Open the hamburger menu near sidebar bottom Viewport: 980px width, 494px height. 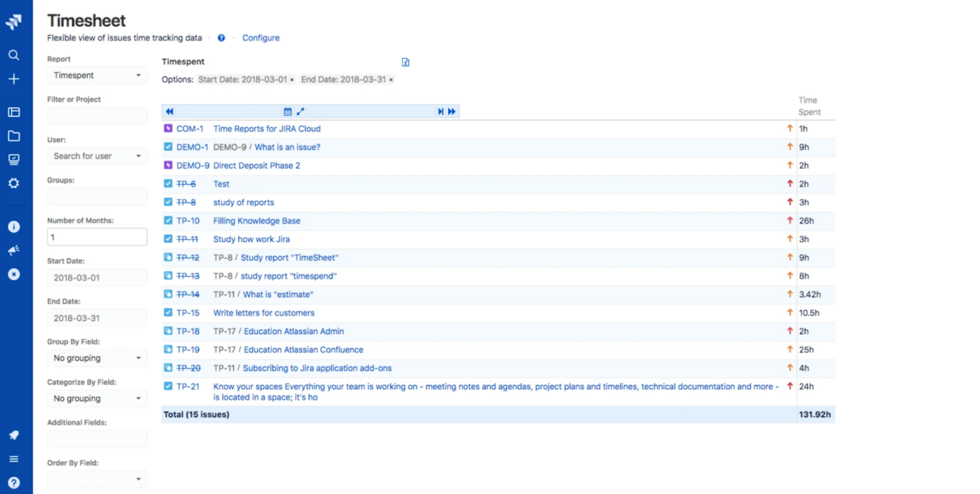pyautogui.click(x=14, y=458)
